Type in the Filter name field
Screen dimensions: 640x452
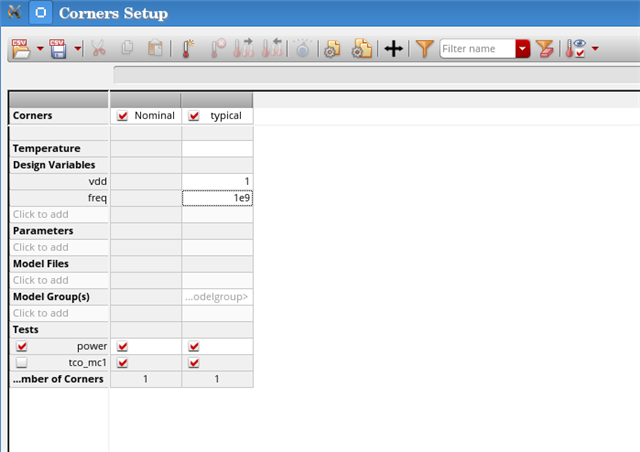[x=477, y=48]
